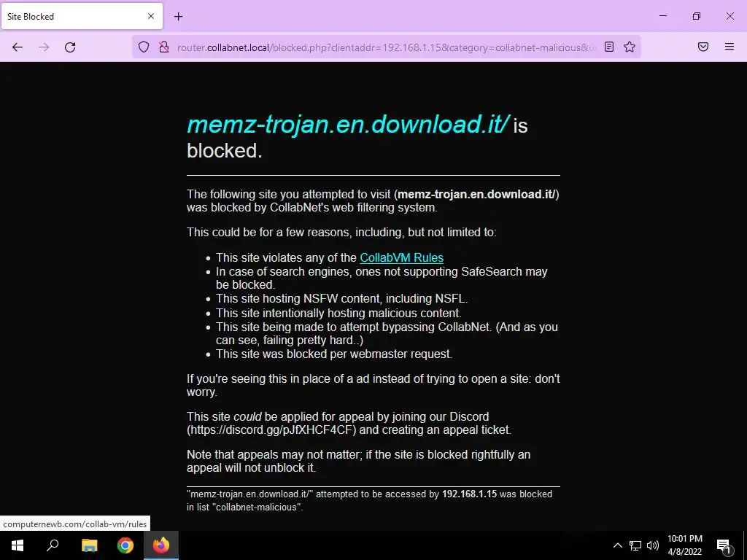Click the Discord invite URL text
Viewport: 747px width, 560px height.
click(x=271, y=430)
